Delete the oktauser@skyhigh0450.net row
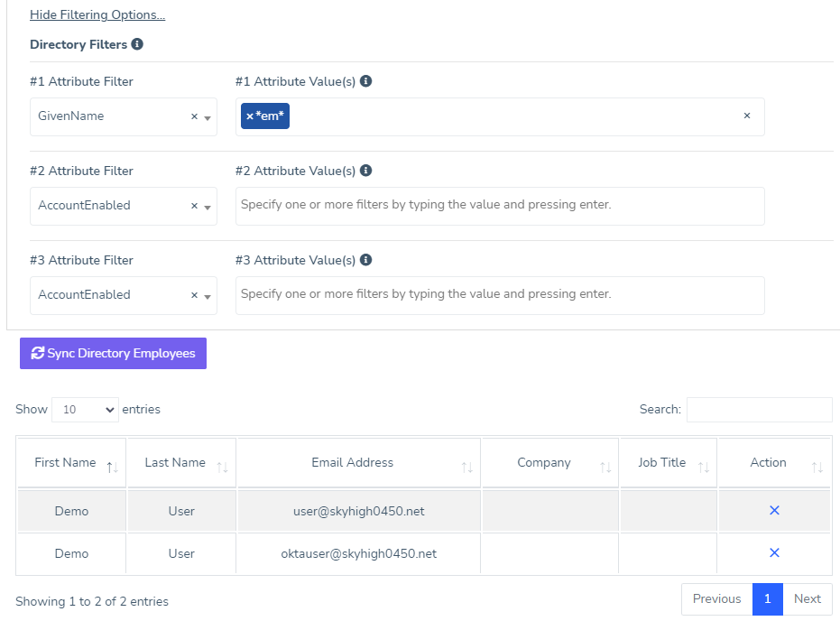Screen dimensions: 840x621 click(x=774, y=553)
